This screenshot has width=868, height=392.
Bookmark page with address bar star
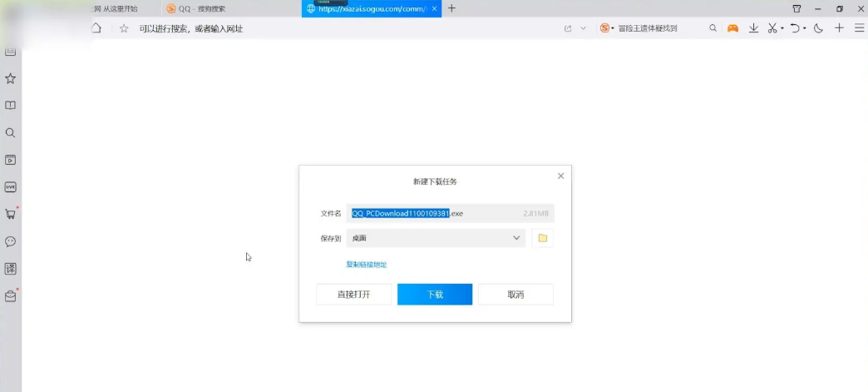tap(124, 28)
